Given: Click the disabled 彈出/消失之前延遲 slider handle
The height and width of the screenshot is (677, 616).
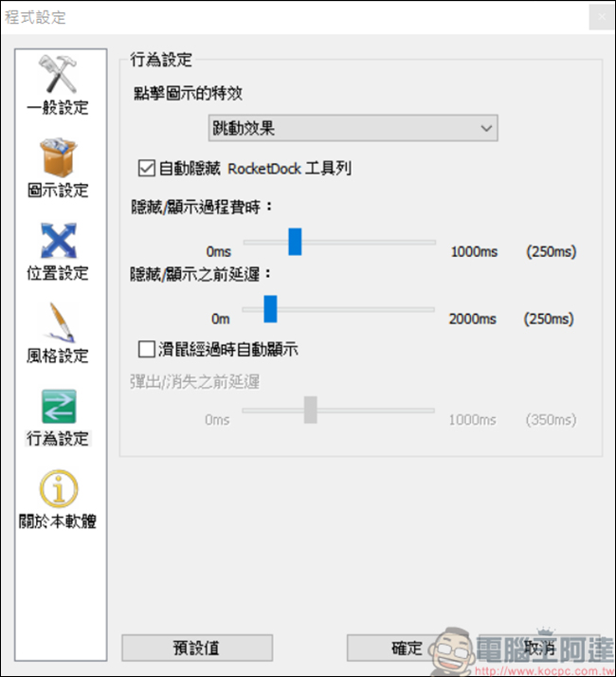Looking at the screenshot, I should [x=311, y=410].
